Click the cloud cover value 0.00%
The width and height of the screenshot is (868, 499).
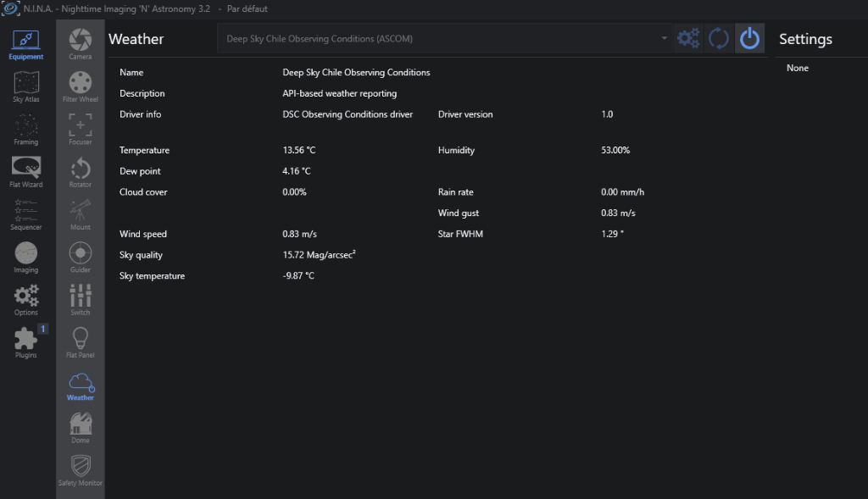click(294, 192)
